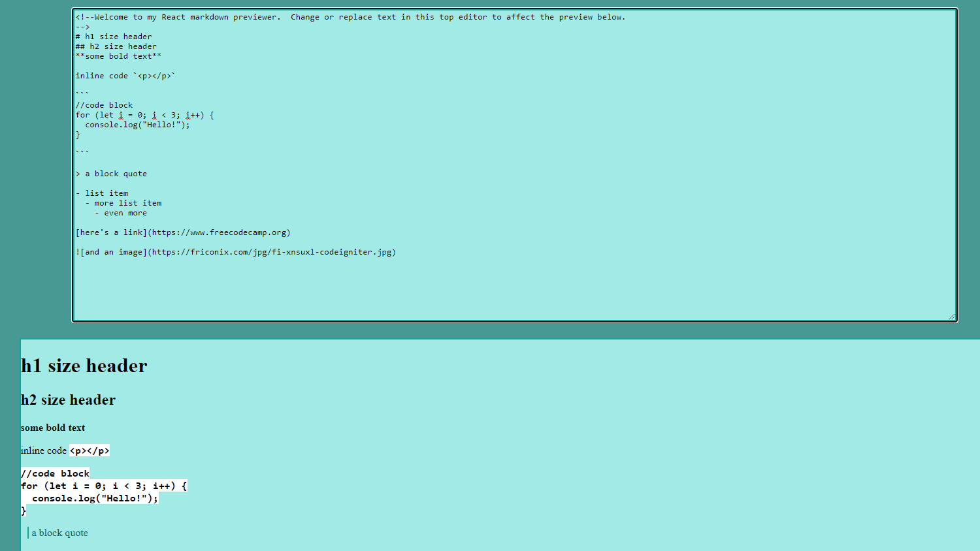Click the console.log line in the preview code block
Screen dimensions: 980x551
point(95,498)
